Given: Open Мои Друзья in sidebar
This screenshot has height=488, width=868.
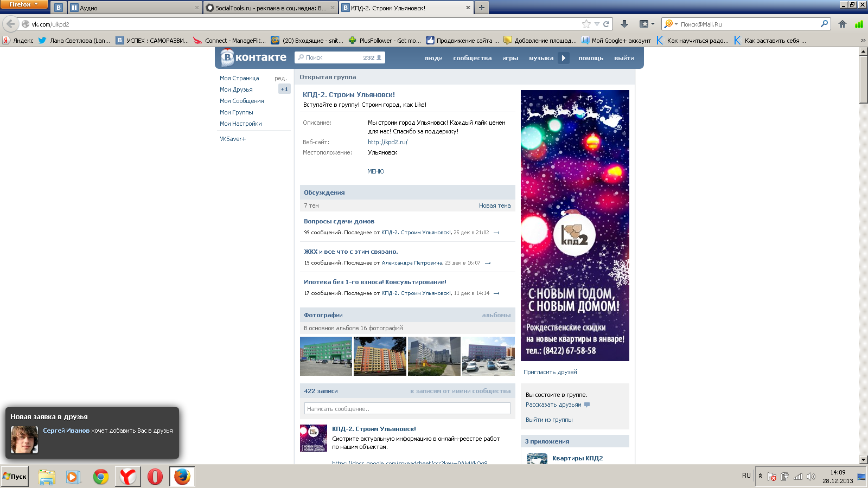Looking at the screenshot, I should (236, 89).
